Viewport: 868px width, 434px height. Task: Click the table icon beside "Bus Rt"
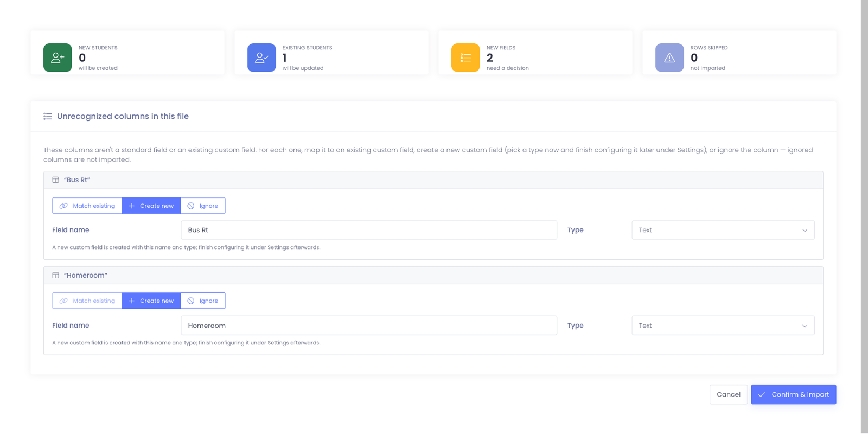[55, 180]
